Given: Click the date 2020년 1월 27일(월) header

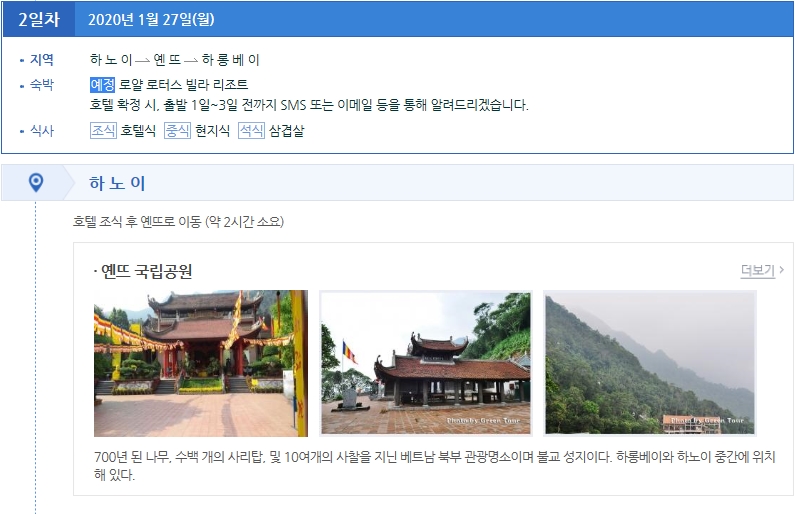Looking at the screenshot, I should [151, 19].
